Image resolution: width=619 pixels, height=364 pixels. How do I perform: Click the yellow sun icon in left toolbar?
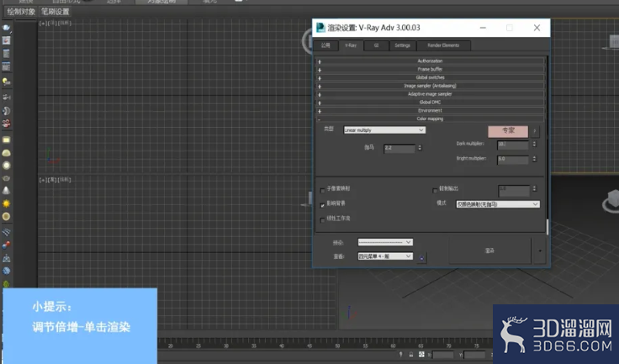[x=6, y=203]
